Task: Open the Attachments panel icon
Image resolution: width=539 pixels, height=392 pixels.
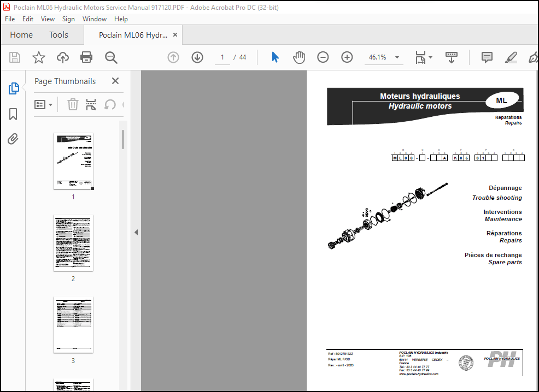Action: 14,139
